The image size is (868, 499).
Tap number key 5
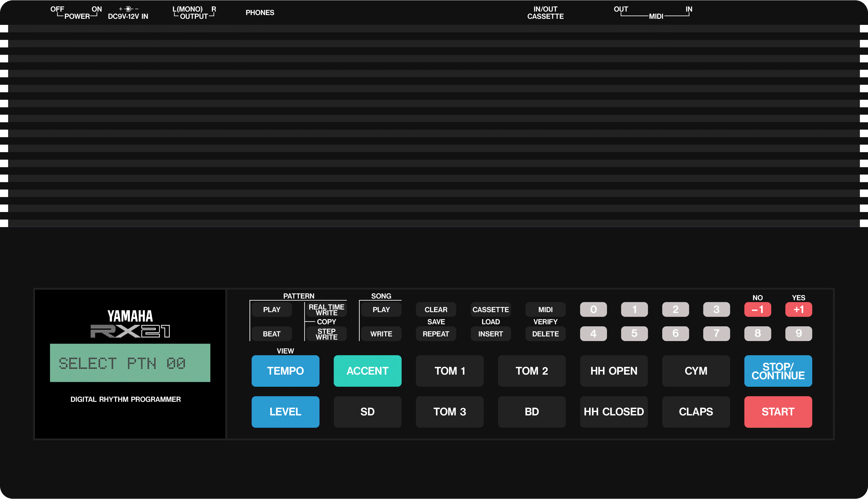634,334
